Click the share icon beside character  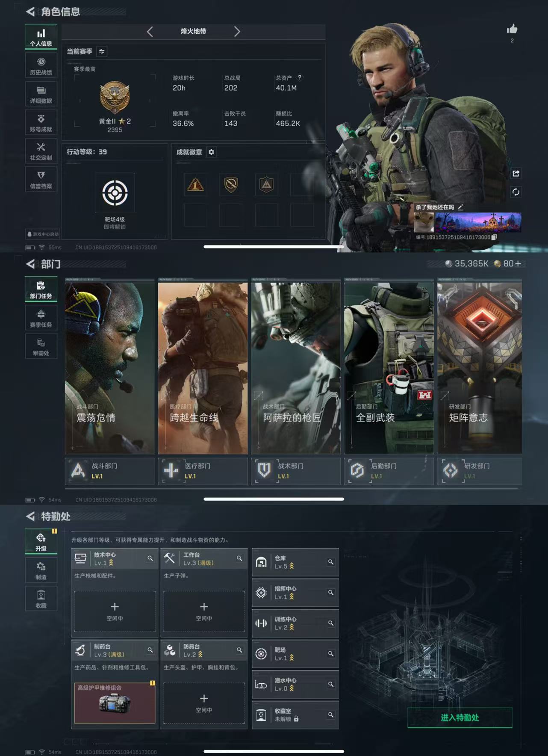click(516, 173)
